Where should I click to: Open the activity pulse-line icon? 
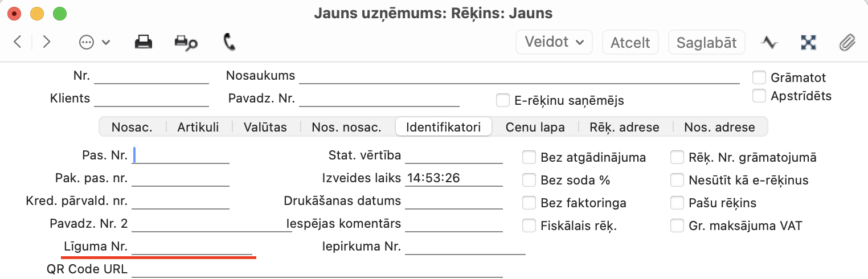coord(769,42)
